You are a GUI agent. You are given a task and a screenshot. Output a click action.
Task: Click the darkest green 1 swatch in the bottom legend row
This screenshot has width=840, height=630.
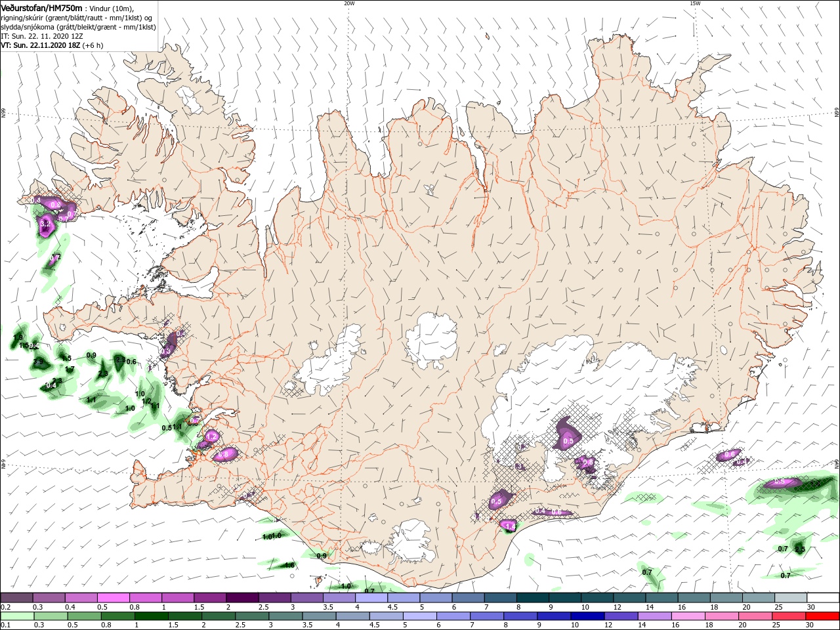[150, 616]
